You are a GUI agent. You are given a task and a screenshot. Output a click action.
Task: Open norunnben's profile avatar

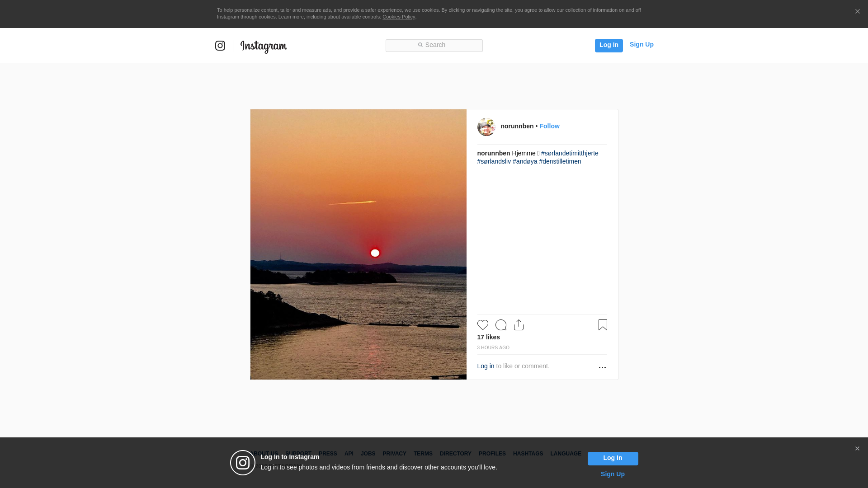click(x=486, y=127)
